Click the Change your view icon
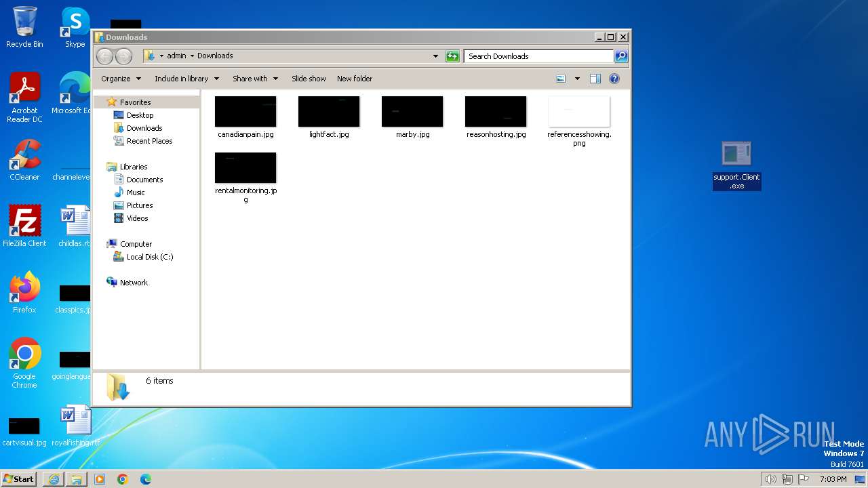The image size is (868, 488). (x=561, y=79)
